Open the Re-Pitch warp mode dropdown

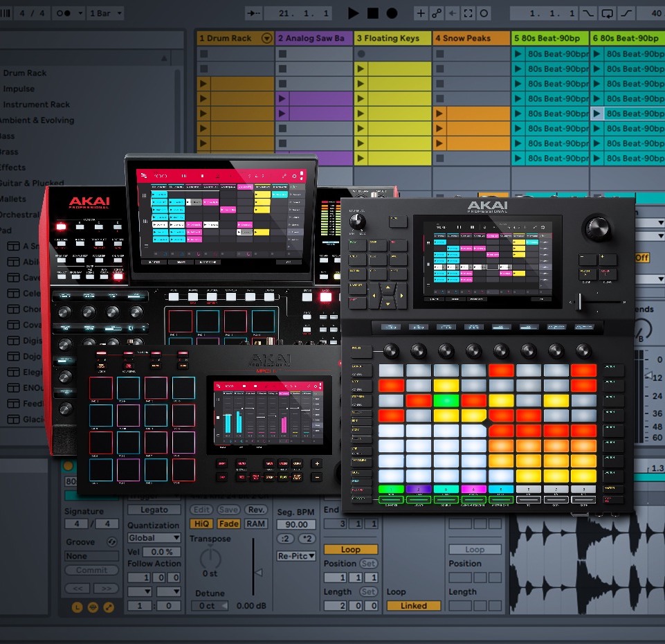pos(296,555)
